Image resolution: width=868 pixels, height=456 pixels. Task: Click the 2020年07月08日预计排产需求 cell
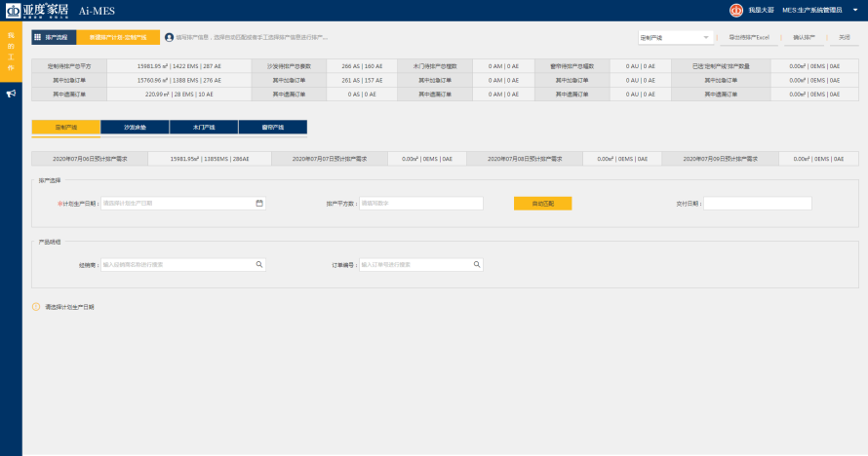525,159
